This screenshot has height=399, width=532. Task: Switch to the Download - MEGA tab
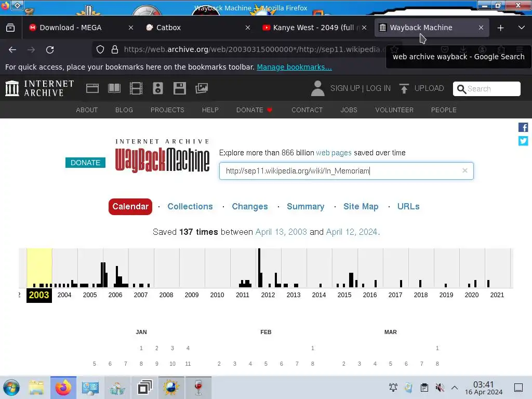[x=81, y=28]
